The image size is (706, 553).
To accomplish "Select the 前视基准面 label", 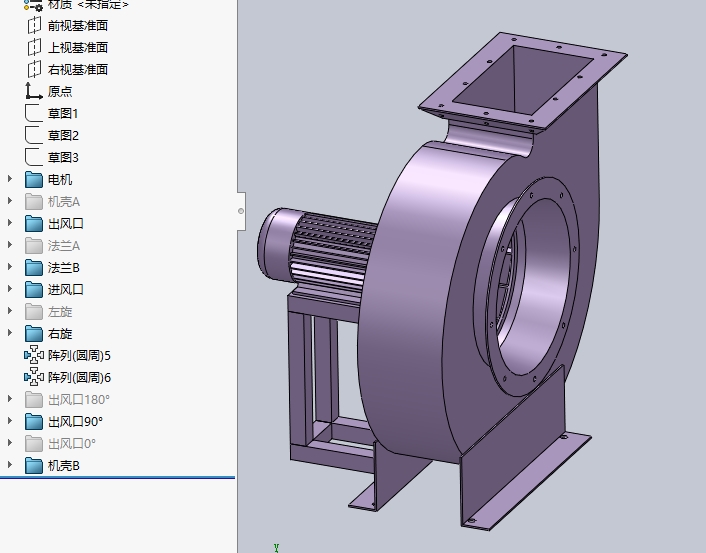I will (x=78, y=26).
